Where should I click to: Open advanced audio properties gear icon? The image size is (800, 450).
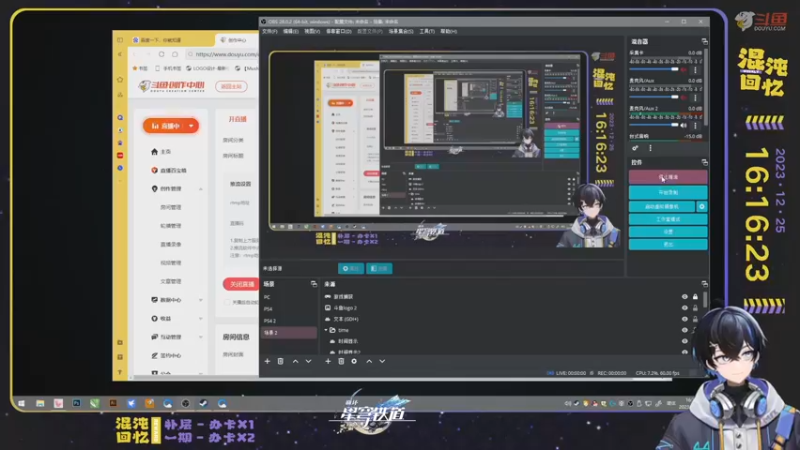(x=635, y=148)
